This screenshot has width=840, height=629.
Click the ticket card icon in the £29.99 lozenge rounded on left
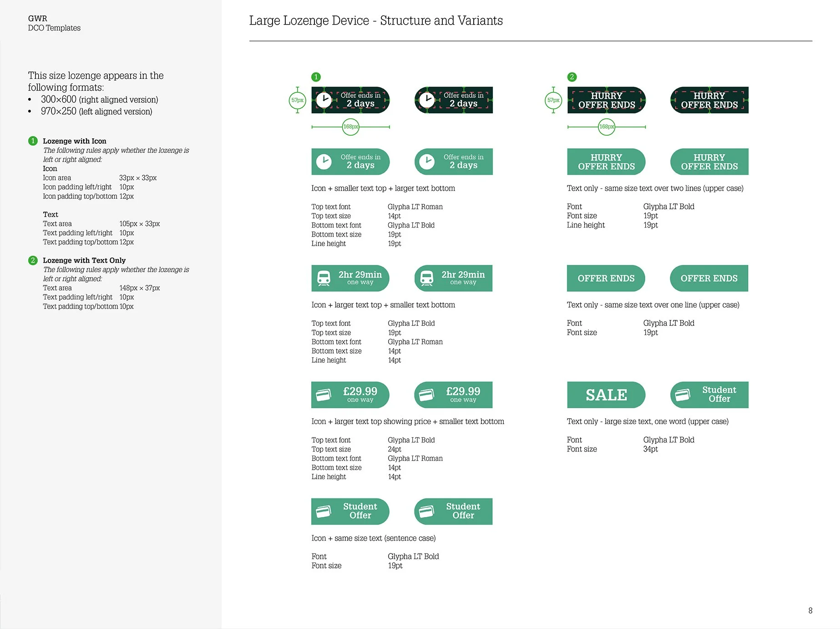426,395
